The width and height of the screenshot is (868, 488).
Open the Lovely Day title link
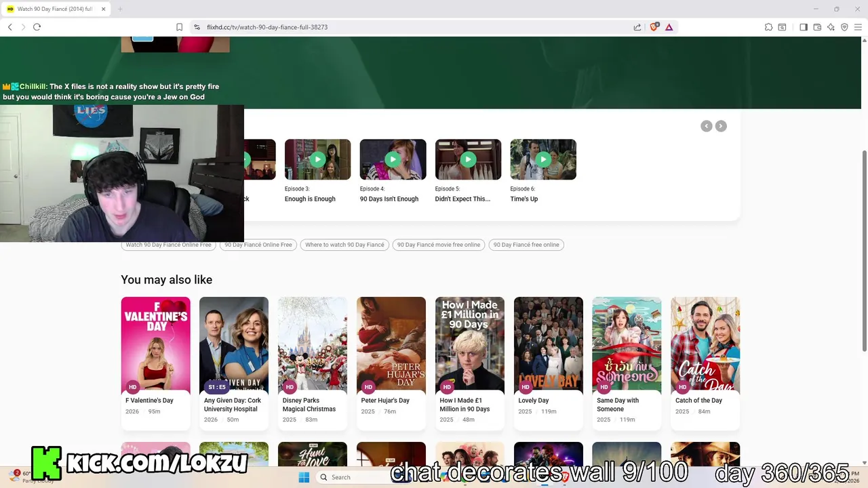(x=534, y=401)
